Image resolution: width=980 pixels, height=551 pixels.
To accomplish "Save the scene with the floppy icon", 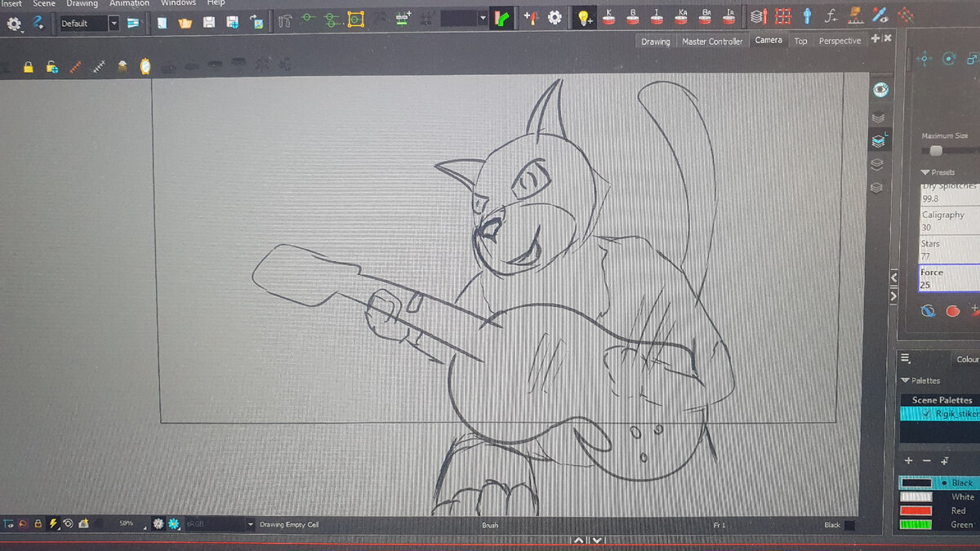I will pos(209,21).
